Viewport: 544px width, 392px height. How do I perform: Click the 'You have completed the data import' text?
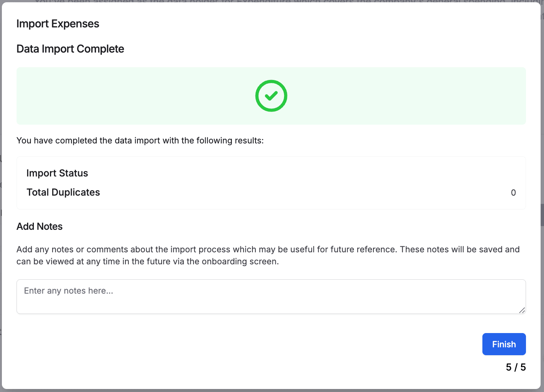pyautogui.click(x=140, y=140)
